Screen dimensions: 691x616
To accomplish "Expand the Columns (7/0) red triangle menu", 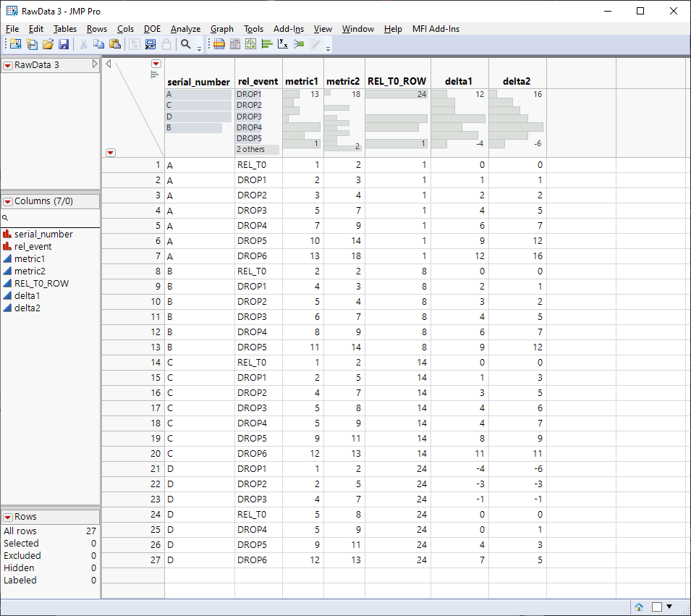I will point(8,201).
